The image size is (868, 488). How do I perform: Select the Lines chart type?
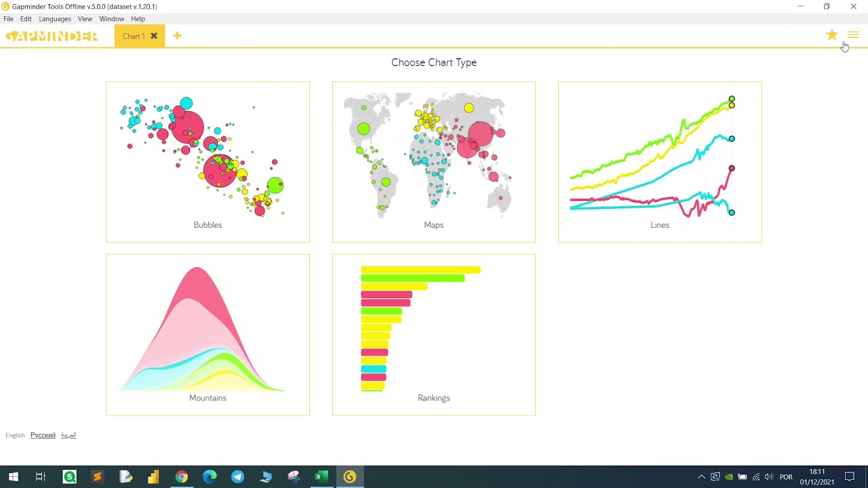(x=660, y=162)
